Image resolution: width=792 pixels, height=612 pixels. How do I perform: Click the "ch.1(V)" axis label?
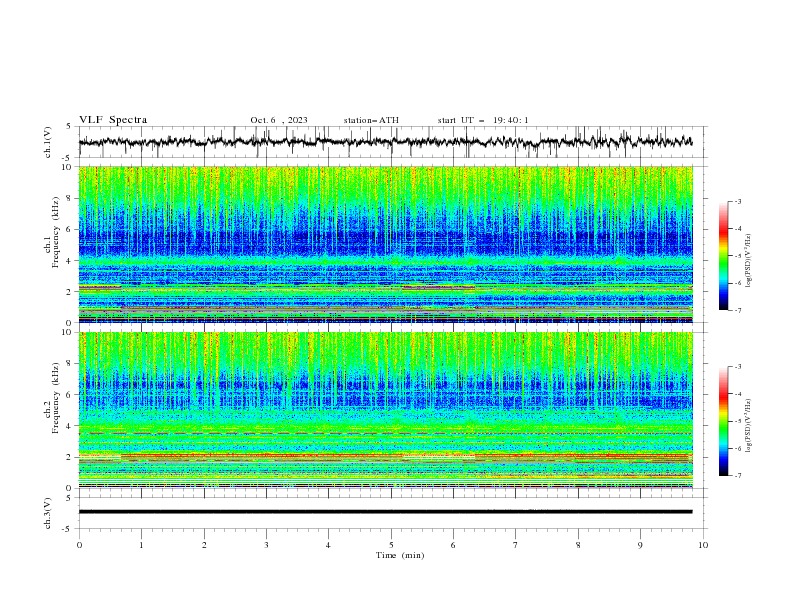coord(48,142)
